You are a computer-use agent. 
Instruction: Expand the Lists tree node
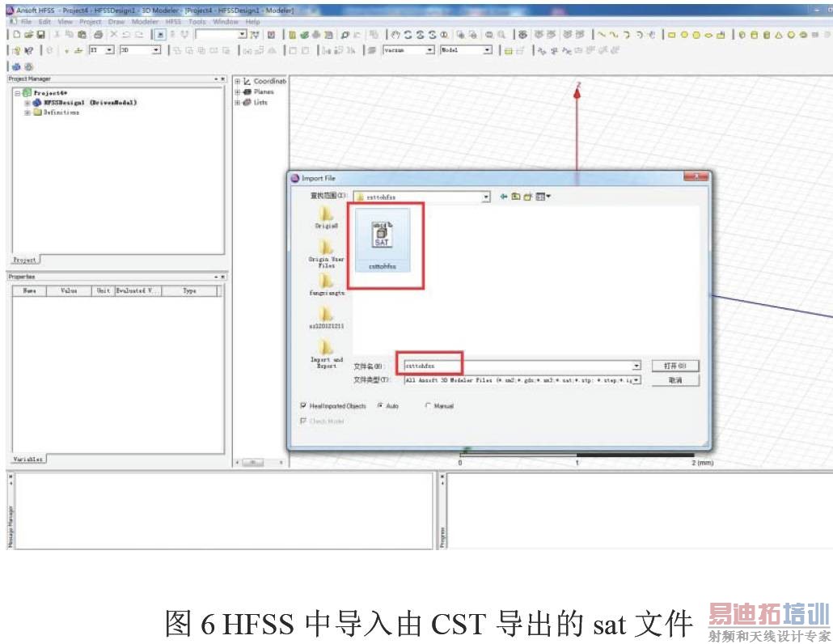pos(238,103)
